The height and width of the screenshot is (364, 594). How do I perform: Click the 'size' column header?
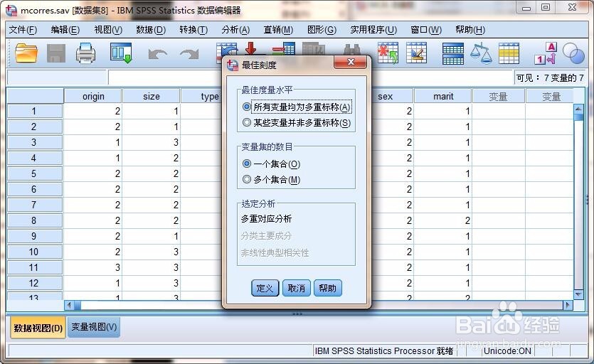coord(151,96)
